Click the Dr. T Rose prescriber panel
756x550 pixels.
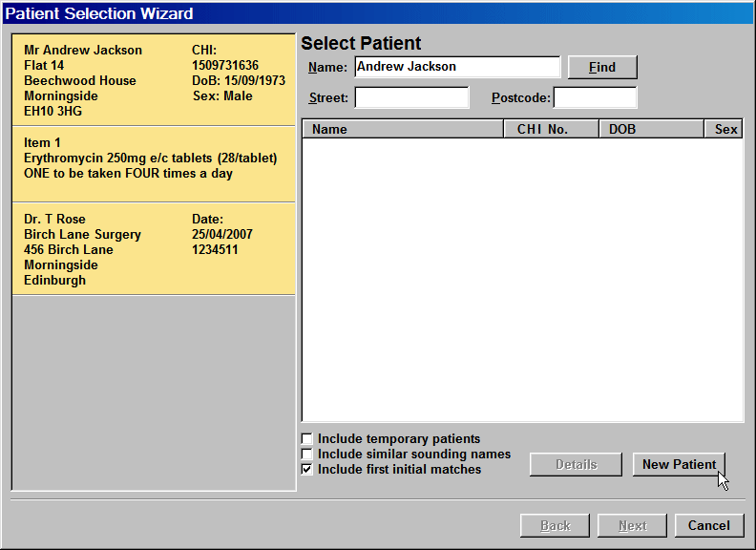[153, 249]
